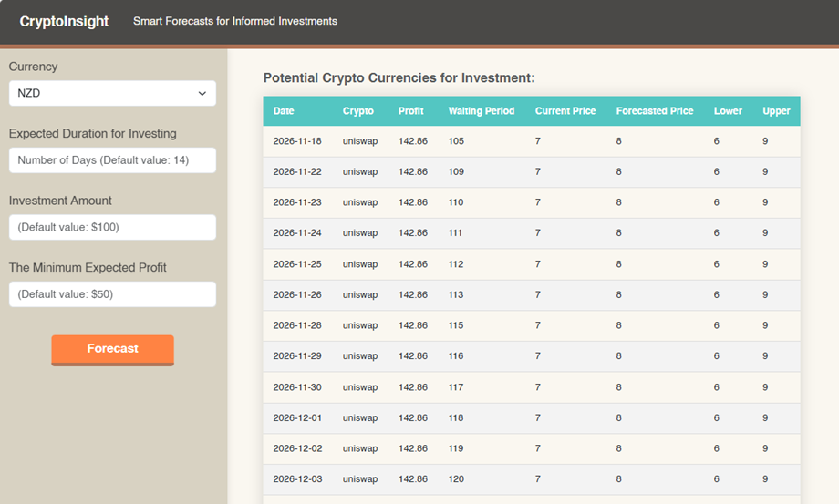The width and height of the screenshot is (839, 504).
Task: Click forecasted price 8 in 2026-11-26 row
Action: click(618, 294)
